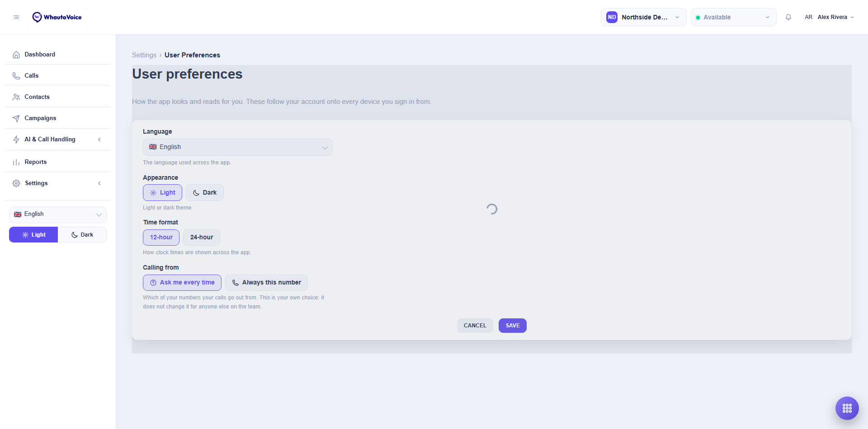
Task: Switch sidebar theme to Dark
Action: 82,235
